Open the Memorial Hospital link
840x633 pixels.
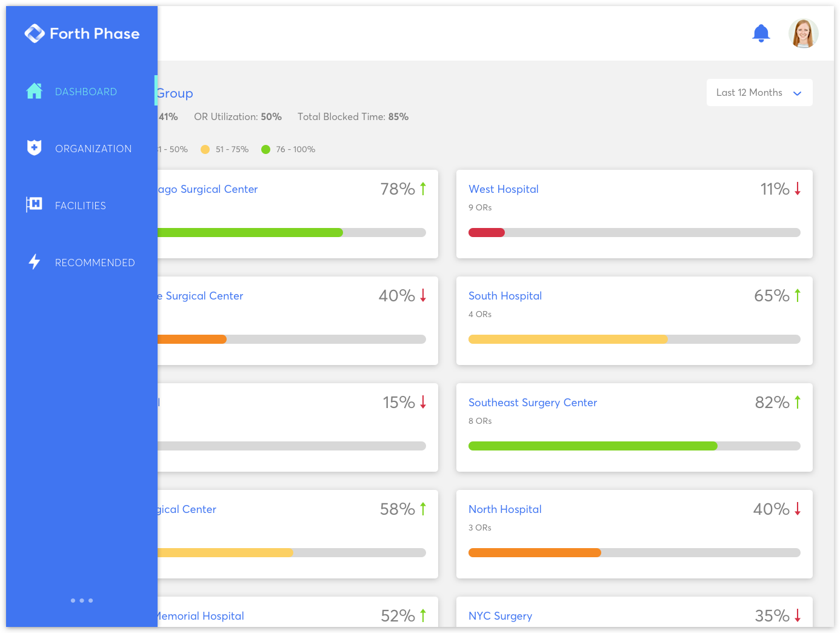[201, 616]
